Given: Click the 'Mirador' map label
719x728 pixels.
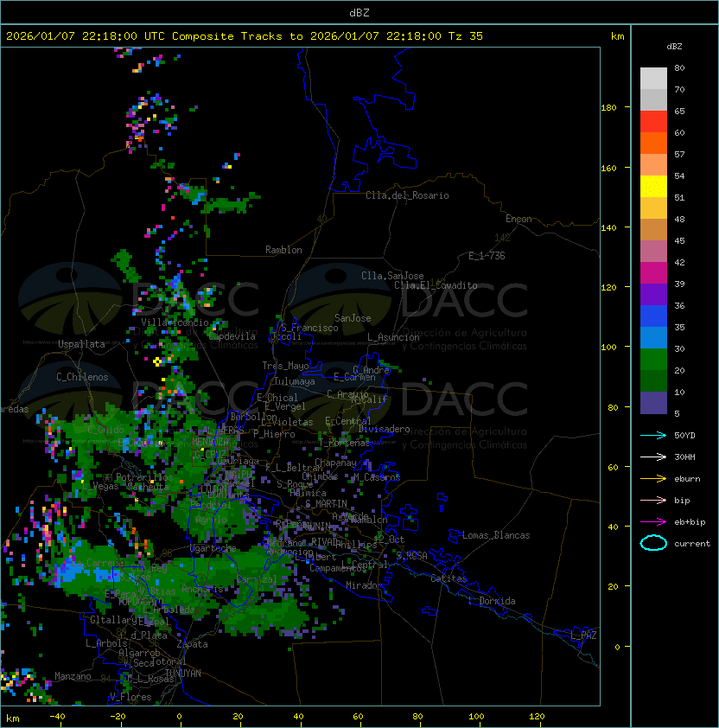Looking at the screenshot, I should (365, 585).
